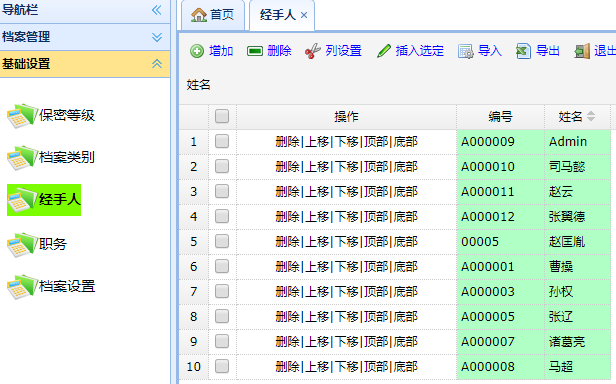Click 底部 link in row 5 赵匡胤

(405, 241)
